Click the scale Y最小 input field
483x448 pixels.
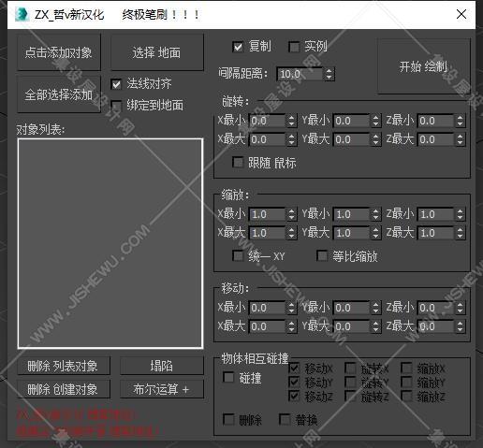[352, 214]
